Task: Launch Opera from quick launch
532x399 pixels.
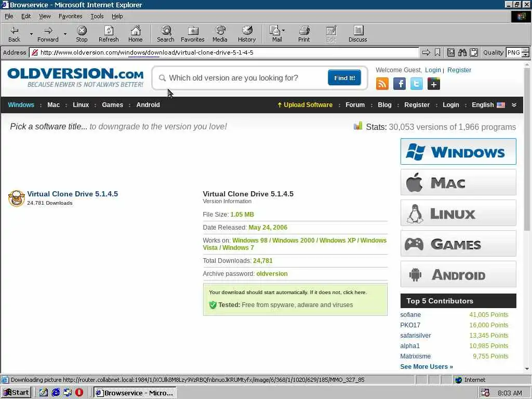Action: tap(79, 393)
